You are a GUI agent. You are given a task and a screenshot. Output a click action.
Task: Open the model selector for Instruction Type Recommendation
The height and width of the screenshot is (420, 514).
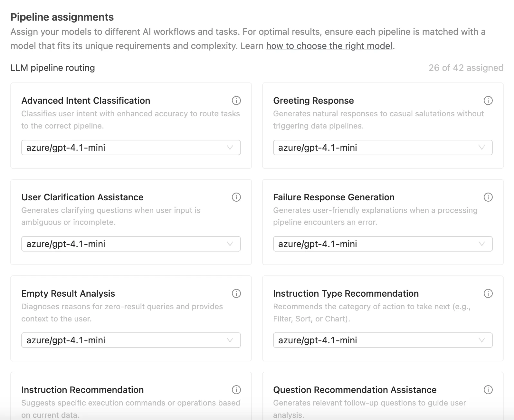383,340
